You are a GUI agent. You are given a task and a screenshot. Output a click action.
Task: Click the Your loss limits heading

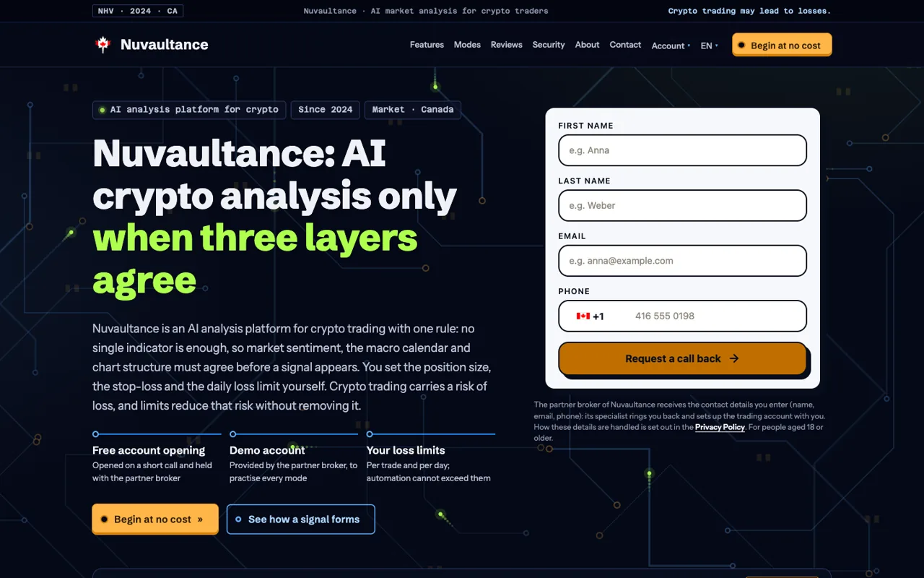tap(406, 450)
